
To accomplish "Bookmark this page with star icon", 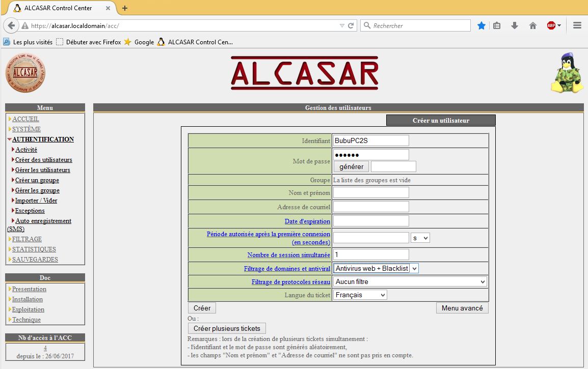I will point(481,25).
